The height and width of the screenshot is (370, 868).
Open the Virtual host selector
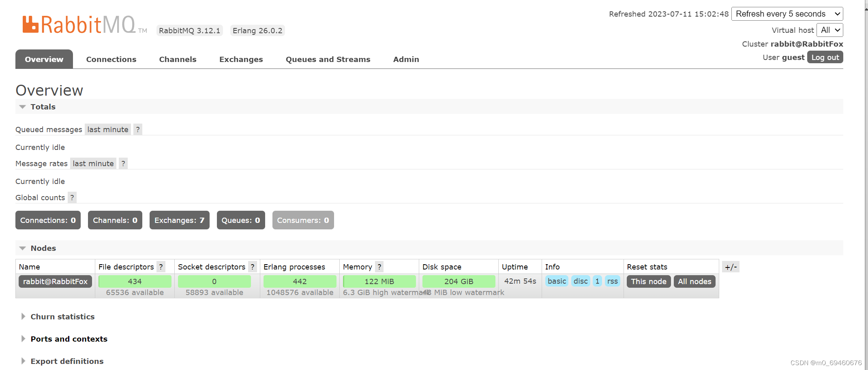coord(829,30)
